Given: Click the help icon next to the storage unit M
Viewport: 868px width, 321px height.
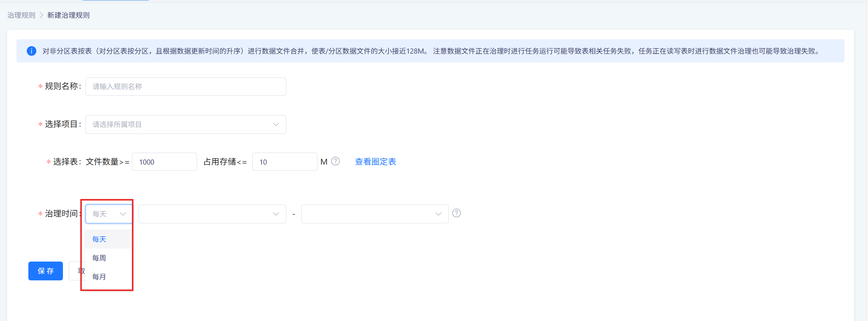Looking at the screenshot, I should point(336,161).
